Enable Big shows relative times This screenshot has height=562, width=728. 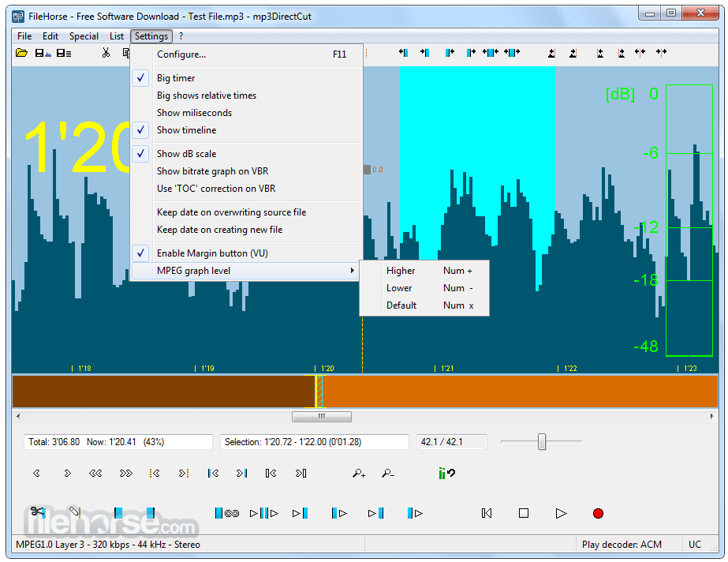[247, 96]
